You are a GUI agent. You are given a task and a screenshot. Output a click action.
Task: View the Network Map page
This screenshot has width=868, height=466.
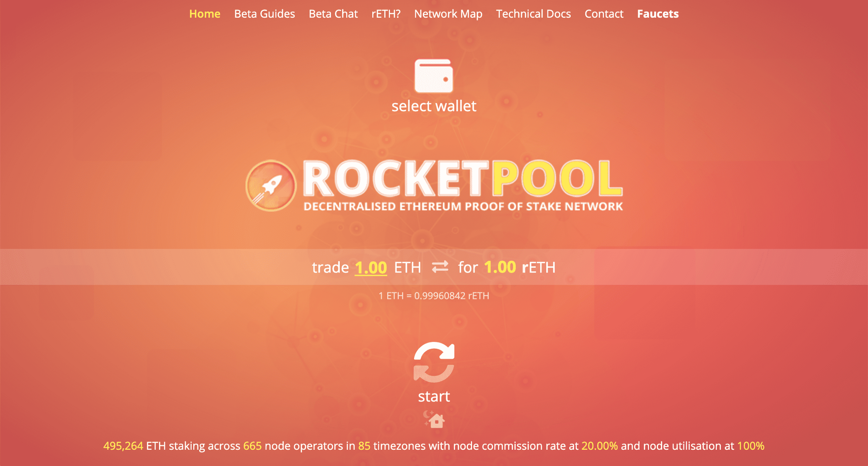point(448,14)
